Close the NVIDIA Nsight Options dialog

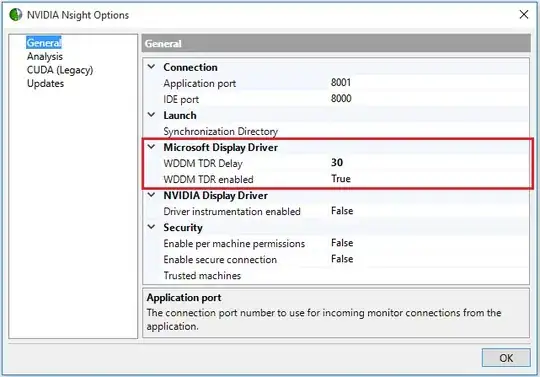point(524,14)
